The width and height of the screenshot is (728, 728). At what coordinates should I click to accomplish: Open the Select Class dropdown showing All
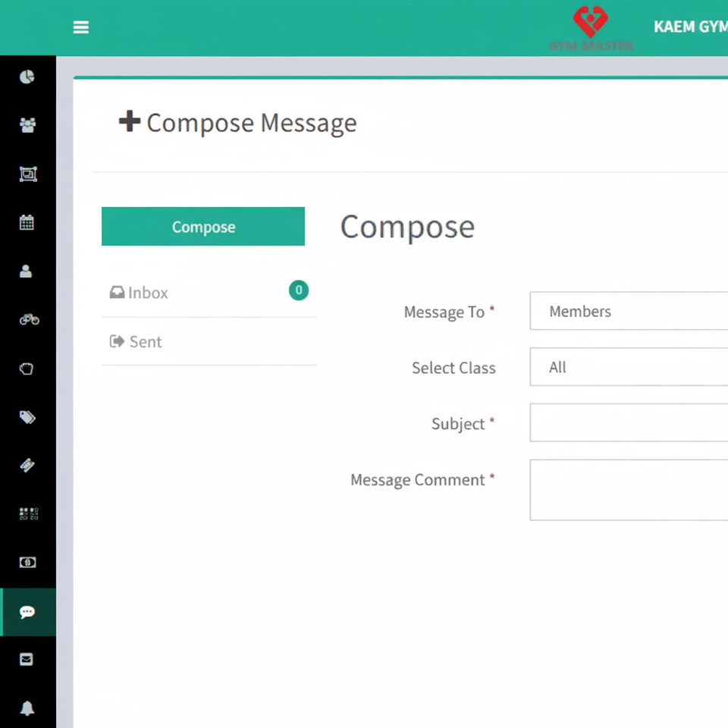click(x=629, y=367)
